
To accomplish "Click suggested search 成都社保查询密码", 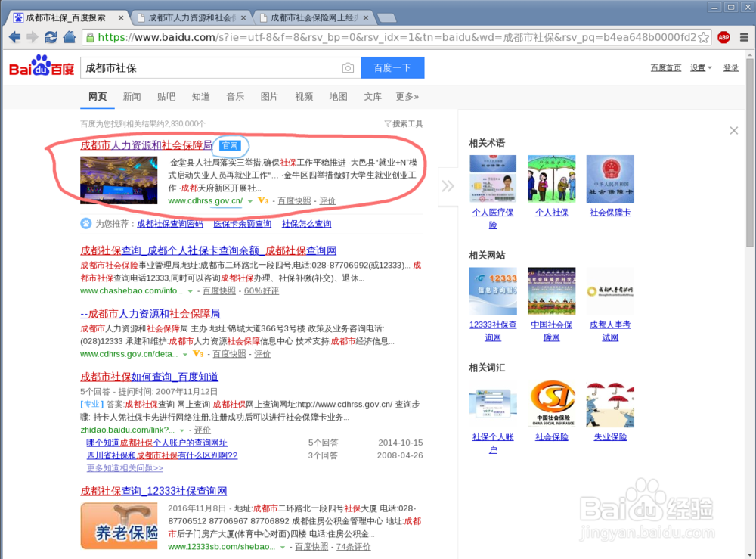I will point(169,224).
